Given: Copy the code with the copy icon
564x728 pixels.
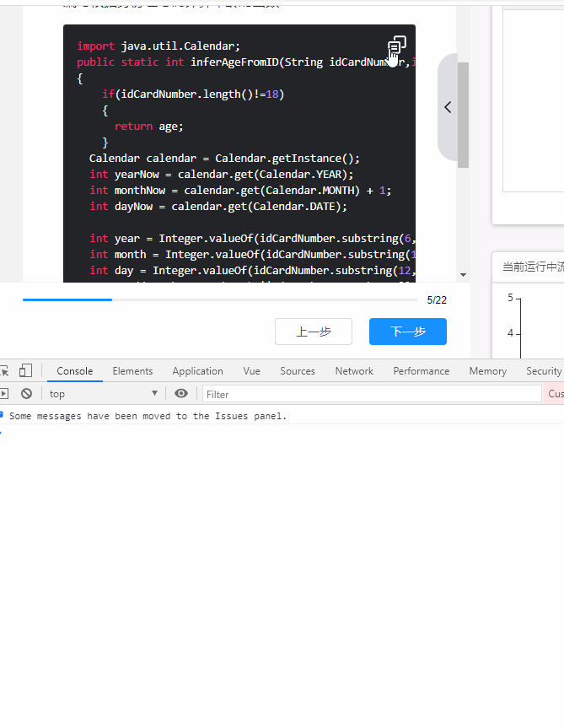Looking at the screenshot, I should coord(396,45).
